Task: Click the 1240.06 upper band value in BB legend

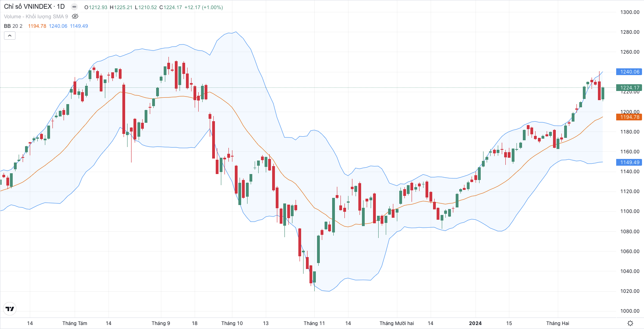Action: pos(58,26)
